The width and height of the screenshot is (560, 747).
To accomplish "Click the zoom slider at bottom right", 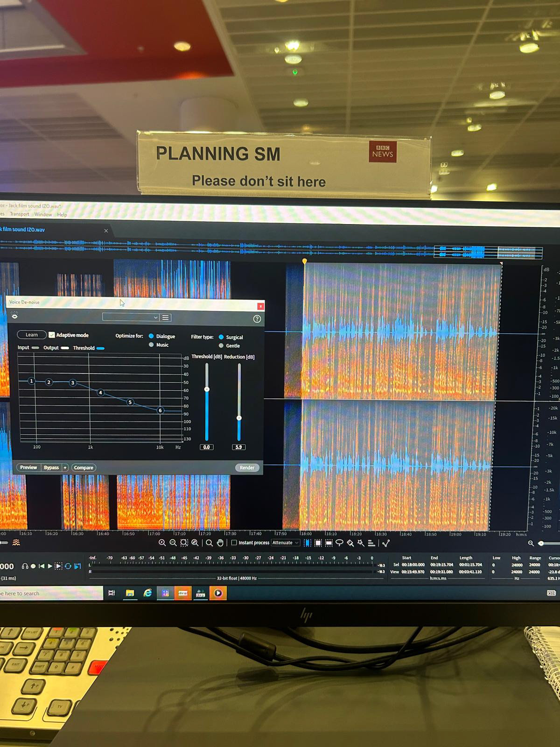I will point(541,543).
